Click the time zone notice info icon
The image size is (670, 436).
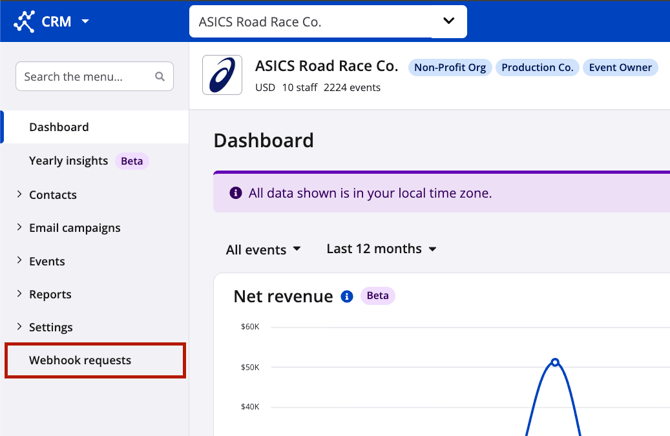pos(235,193)
